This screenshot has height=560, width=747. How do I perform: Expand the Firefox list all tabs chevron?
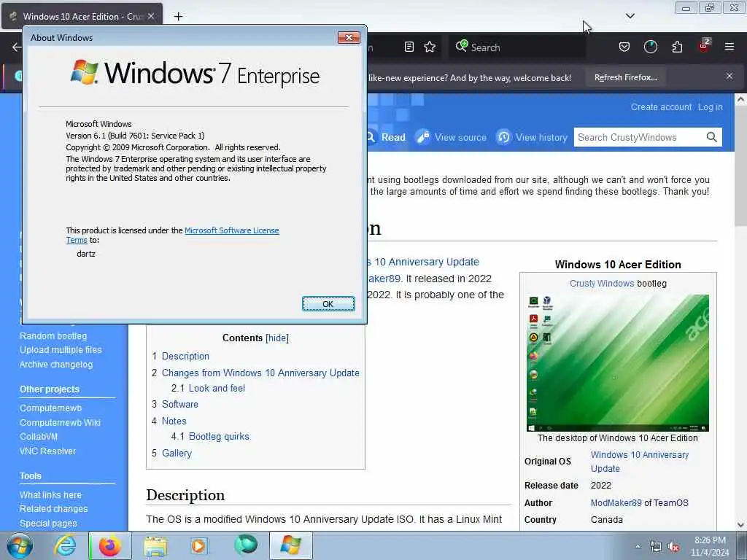point(630,16)
